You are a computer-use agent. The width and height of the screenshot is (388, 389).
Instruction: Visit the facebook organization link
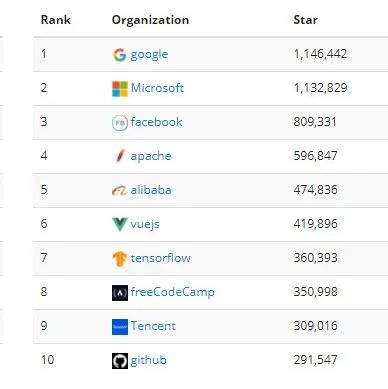156,122
